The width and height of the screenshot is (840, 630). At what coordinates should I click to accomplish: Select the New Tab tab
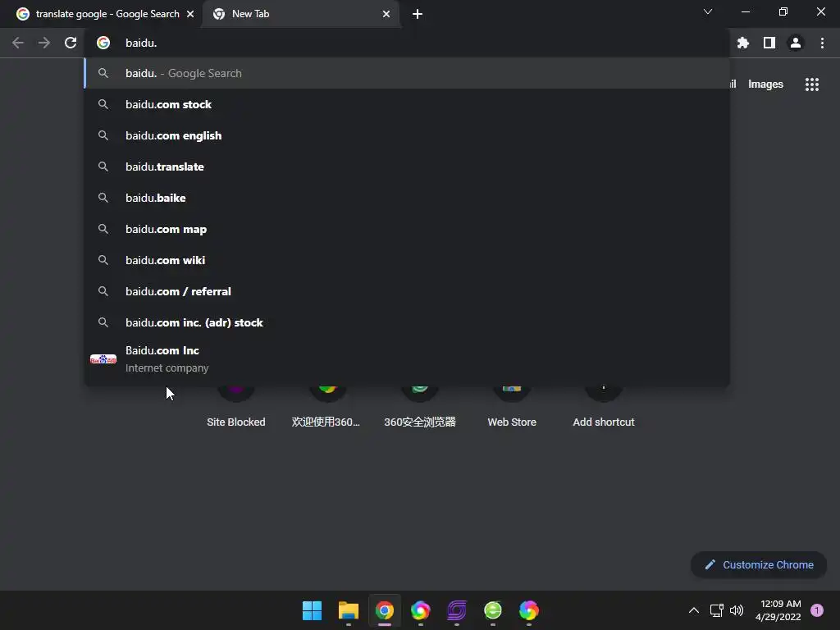pos(300,14)
